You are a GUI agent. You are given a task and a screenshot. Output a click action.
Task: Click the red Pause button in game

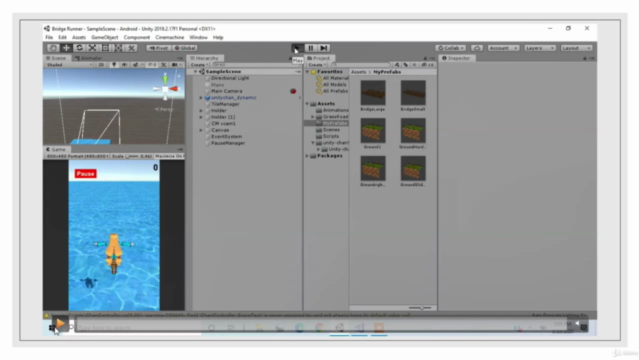(x=85, y=174)
